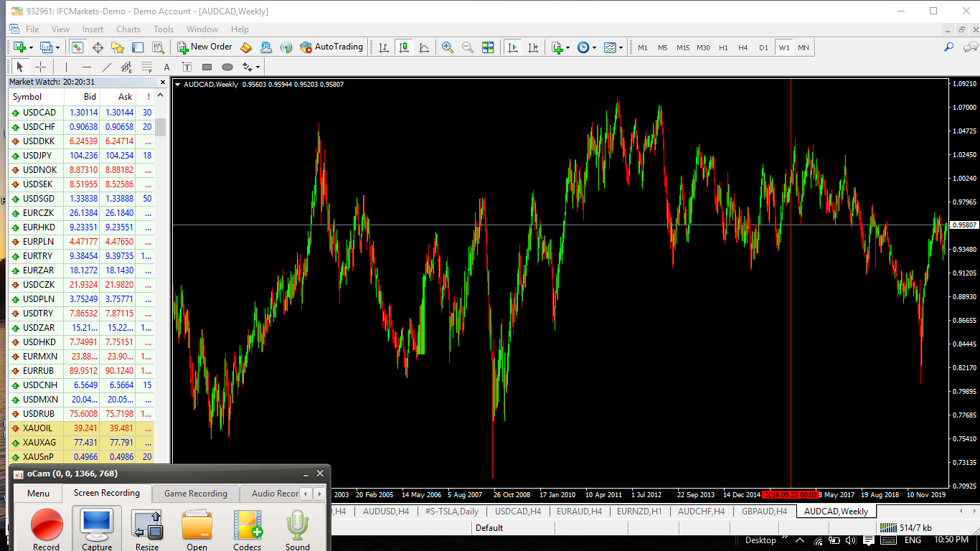Close the Market Watch panel
The height and width of the screenshot is (551, 980).
pos(163,82)
